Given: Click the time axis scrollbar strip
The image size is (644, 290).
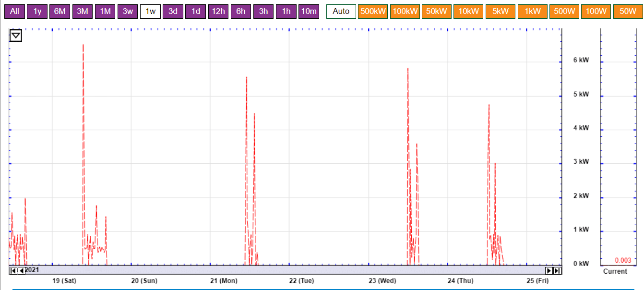Looking at the screenshot, I should [x=288, y=270].
